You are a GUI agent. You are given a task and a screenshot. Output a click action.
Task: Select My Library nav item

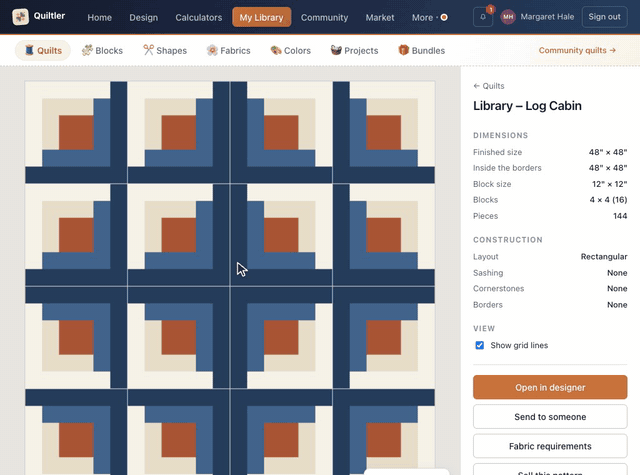tap(262, 18)
